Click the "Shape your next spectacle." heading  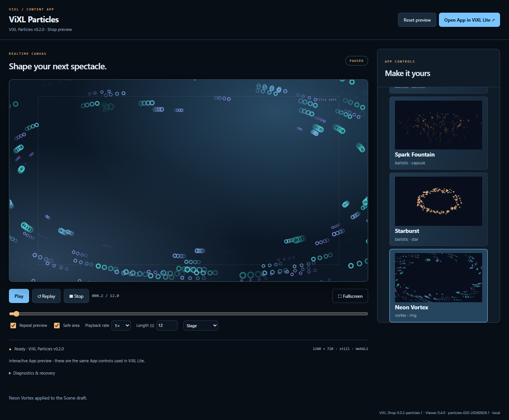(x=58, y=66)
